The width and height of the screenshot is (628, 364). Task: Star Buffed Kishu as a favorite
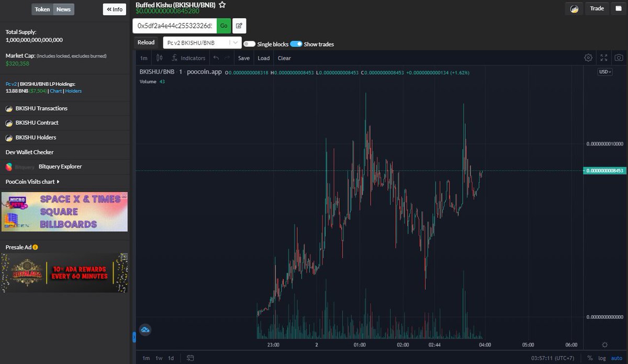click(222, 5)
